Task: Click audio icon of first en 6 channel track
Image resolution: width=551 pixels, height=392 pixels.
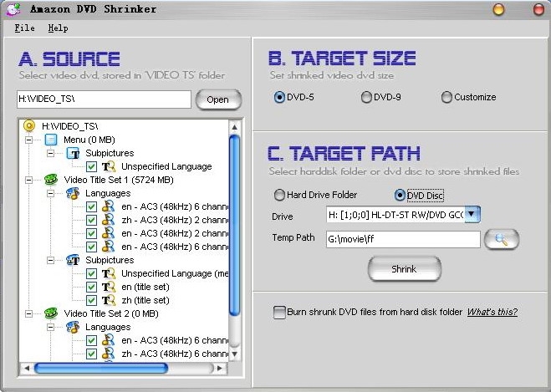Action: click(108, 206)
